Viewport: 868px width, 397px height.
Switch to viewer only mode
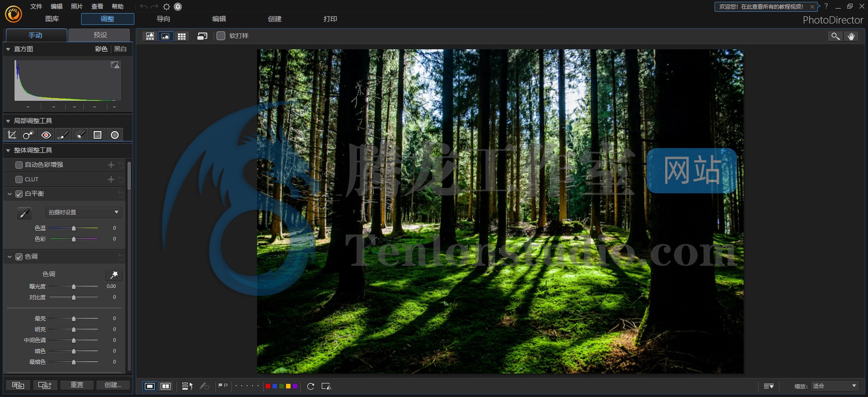(166, 36)
